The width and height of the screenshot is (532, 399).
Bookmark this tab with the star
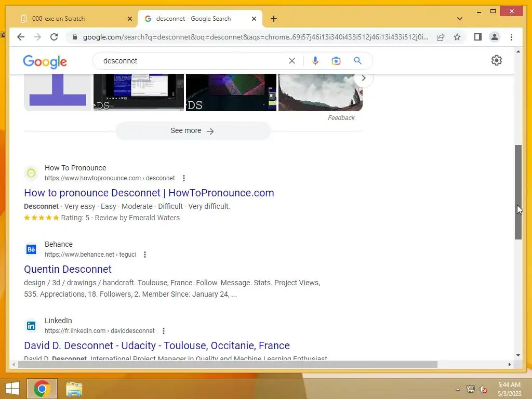pos(457,37)
